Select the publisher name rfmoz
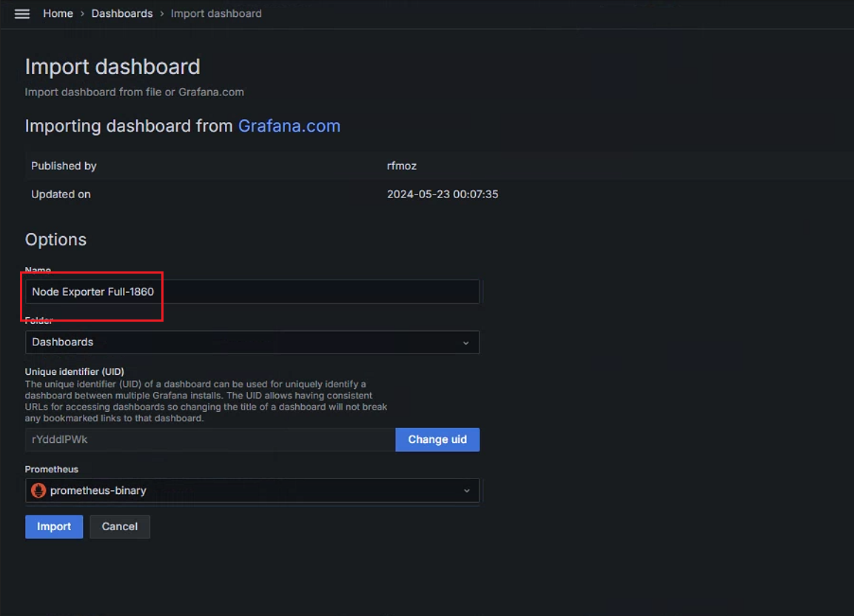This screenshot has width=854, height=616. [401, 166]
